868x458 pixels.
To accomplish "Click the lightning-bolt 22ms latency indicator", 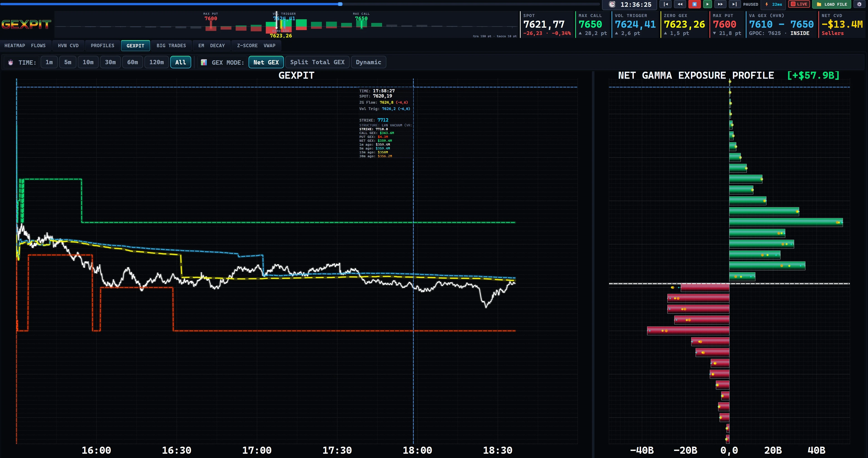I will point(774,4).
